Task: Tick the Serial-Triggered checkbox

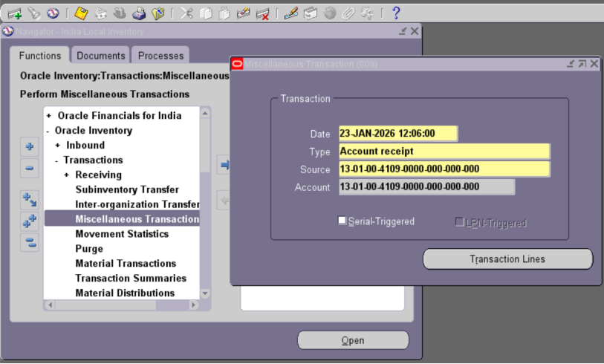Action: 342,221
